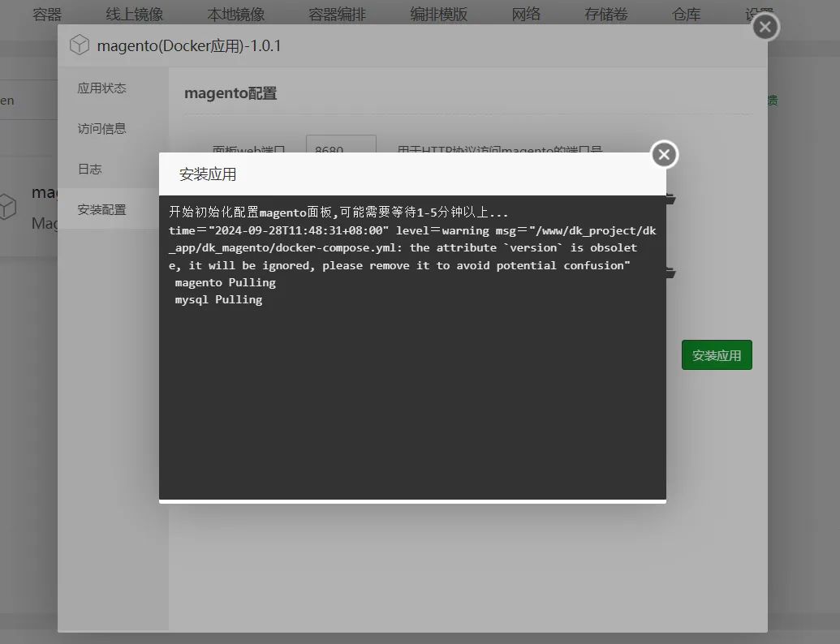Click the 开始初始化配置magento面板 log line
Screen dimensions: 840x644
[338, 213]
